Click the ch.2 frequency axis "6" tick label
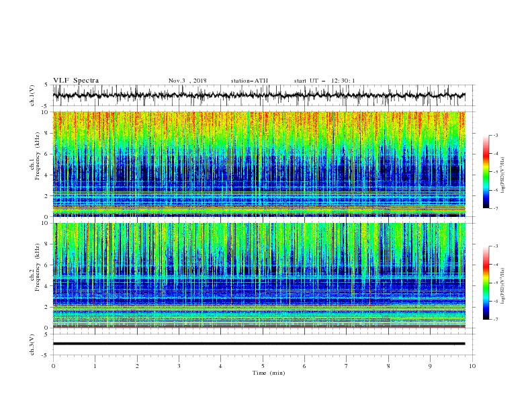Viewport: 532px width, 411px height. (47, 265)
